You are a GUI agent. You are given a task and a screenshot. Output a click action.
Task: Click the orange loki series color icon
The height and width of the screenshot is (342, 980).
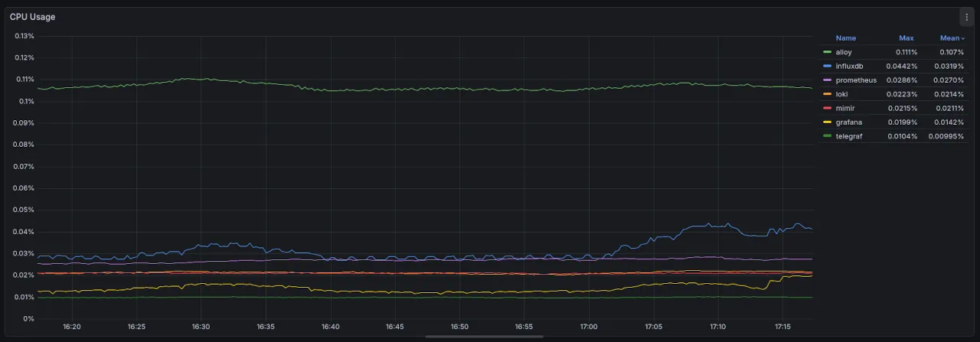pos(827,94)
